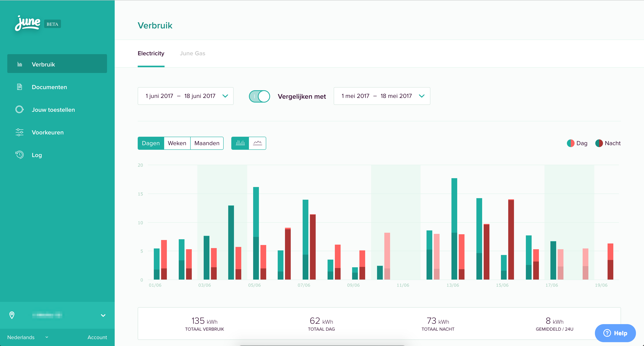Click the location pin icon
The image size is (644, 346).
[12, 315]
